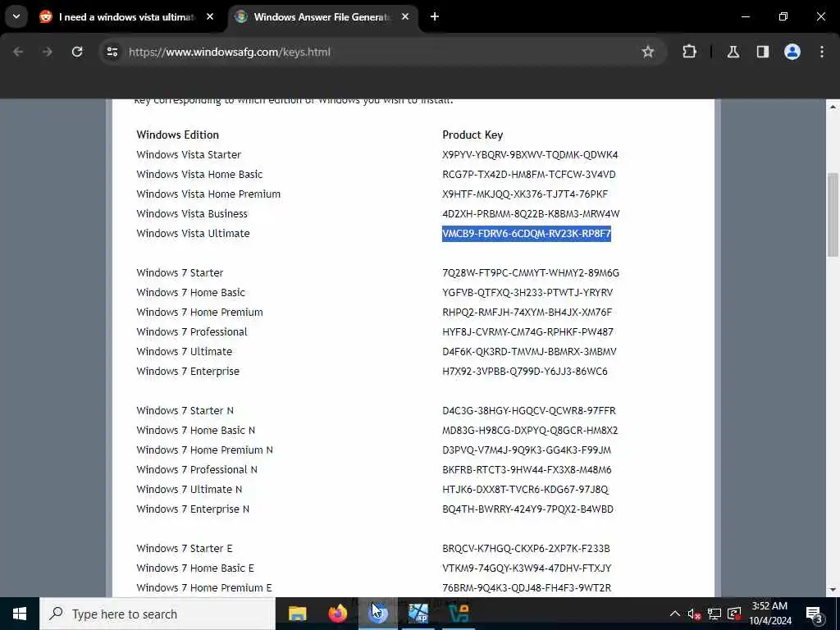Screen dimensions: 840x630
Task: Go back with the browser back arrow
Action: click(x=18, y=52)
